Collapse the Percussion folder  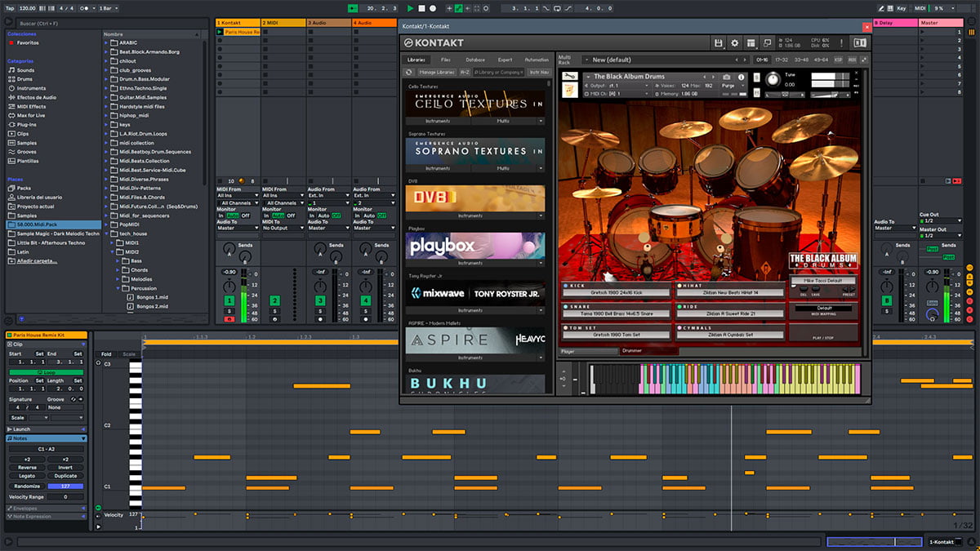coord(119,288)
